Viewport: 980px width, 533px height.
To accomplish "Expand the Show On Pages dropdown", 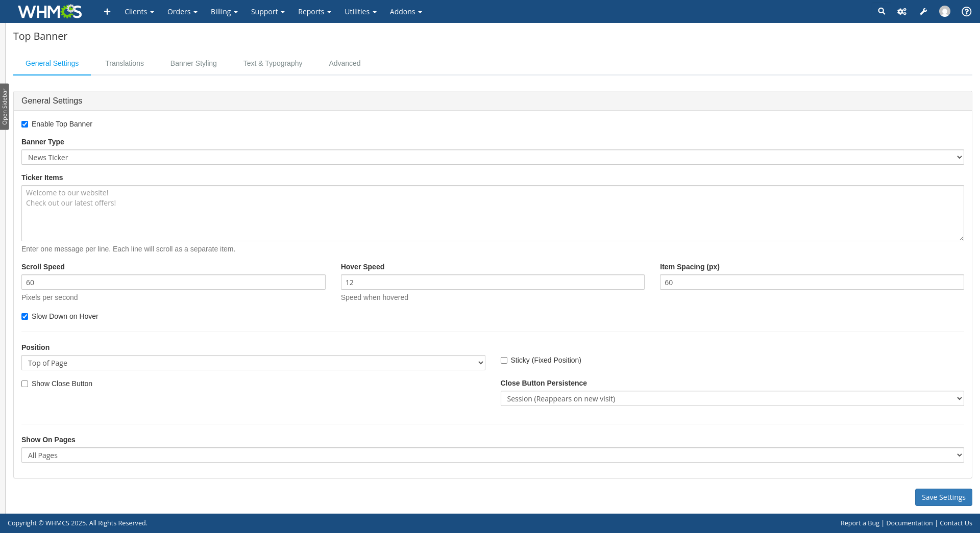I will click(492, 455).
